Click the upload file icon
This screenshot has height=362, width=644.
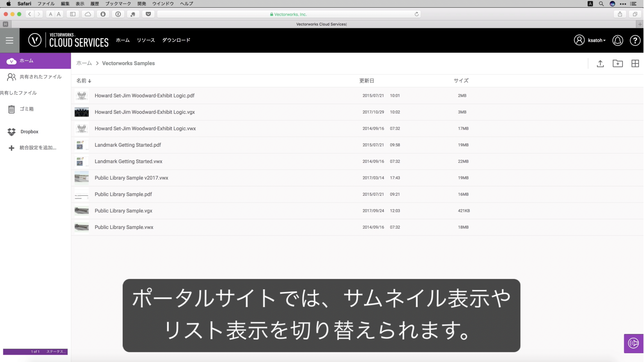pyautogui.click(x=600, y=64)
